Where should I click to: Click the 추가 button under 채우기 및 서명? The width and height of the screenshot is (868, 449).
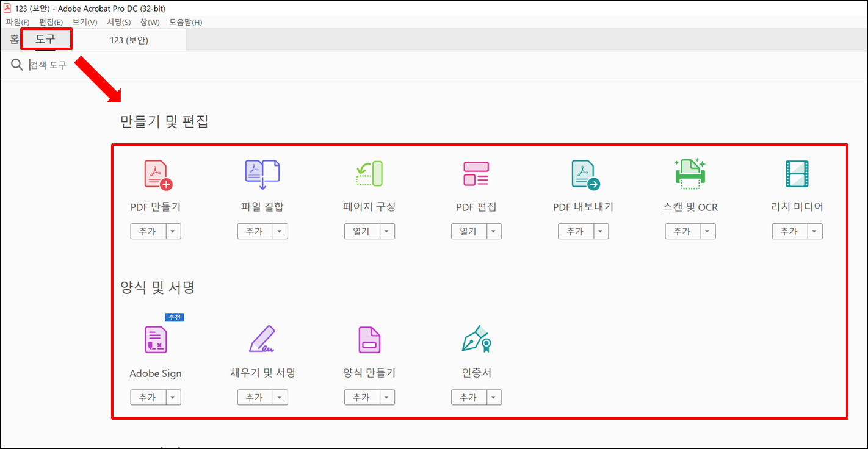pos(254,397)
